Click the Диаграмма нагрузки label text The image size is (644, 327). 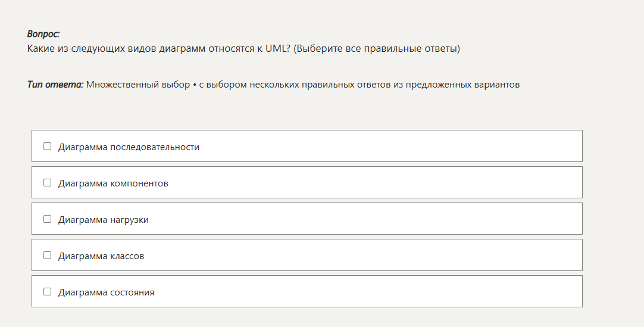(x=103, y=219)
